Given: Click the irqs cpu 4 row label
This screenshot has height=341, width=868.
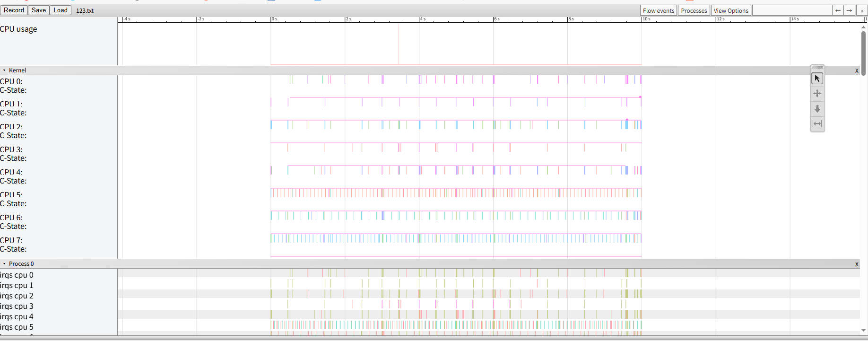Looking at the screenshot, I should pyautogui.click(x=17, y=316).
